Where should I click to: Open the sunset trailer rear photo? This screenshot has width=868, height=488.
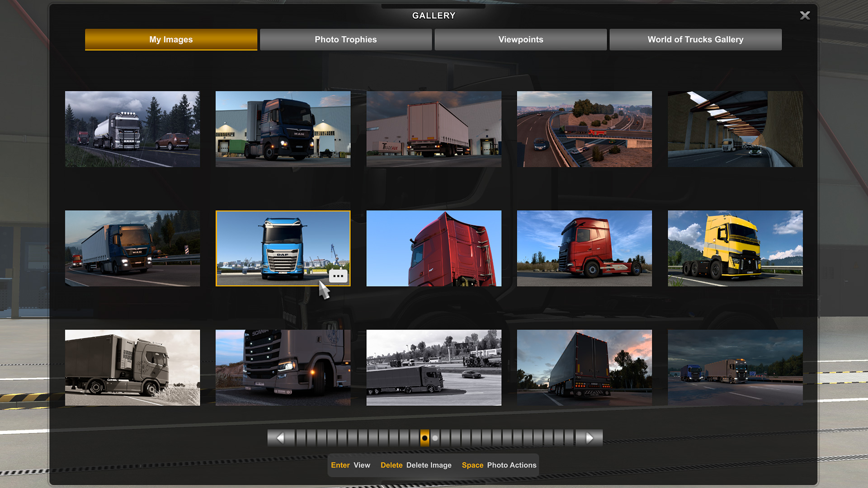pos(584,367)
